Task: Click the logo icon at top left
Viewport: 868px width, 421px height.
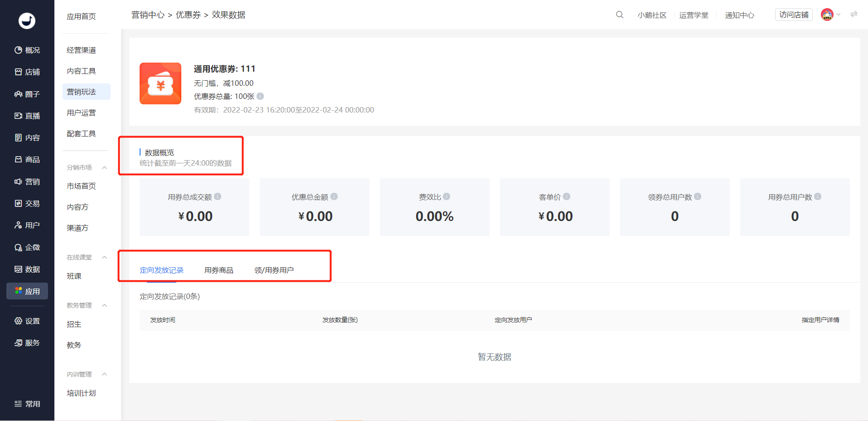Action: (27, 20)
